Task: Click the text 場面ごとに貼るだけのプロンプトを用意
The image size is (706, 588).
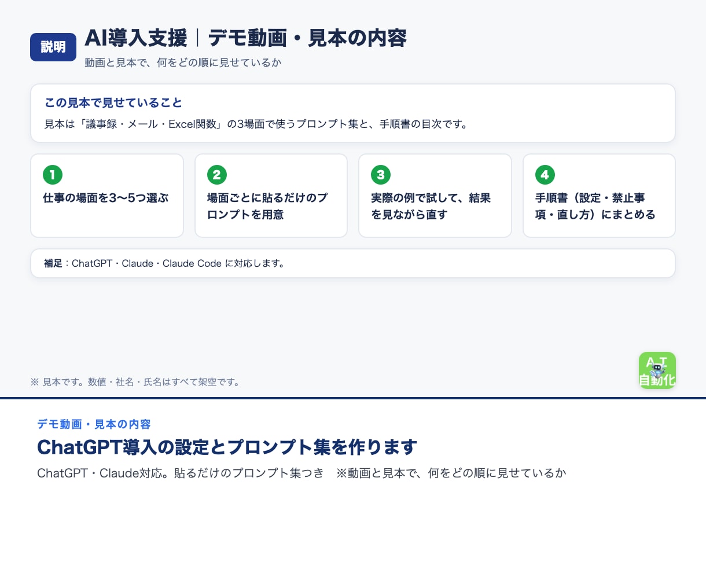Action: 267,206
